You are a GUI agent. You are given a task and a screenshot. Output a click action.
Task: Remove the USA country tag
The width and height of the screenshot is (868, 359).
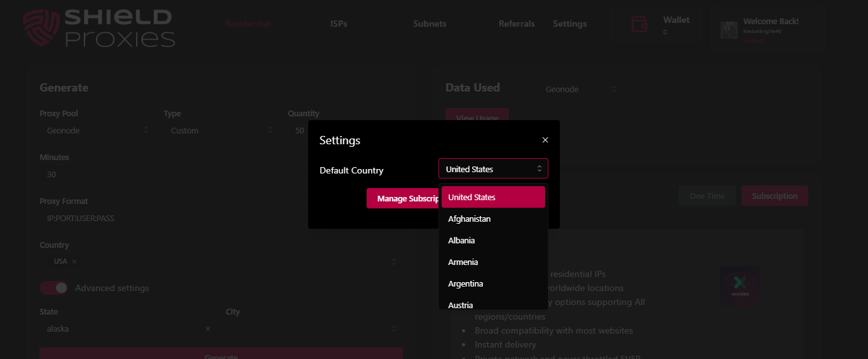(74, 262)
